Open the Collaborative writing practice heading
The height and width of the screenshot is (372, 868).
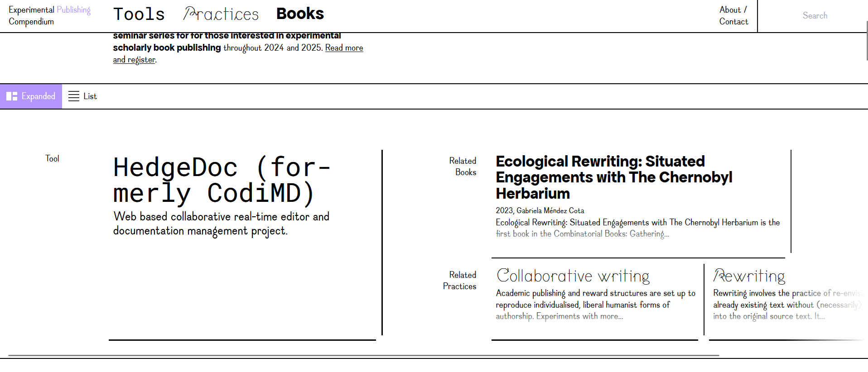(x=573, y=276)
